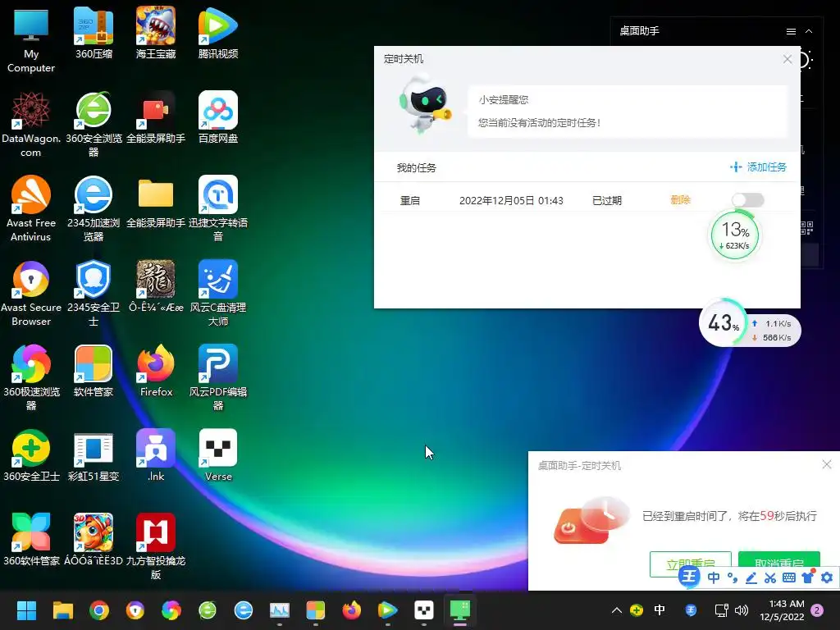
Task: Click the 43% memory acceleration ball
Action: click(x=723, y=323)
